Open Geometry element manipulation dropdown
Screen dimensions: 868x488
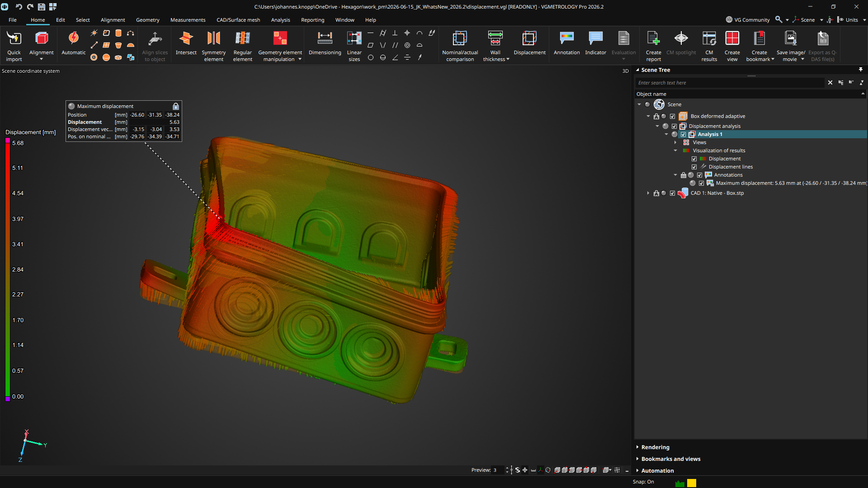coord(300,60)
